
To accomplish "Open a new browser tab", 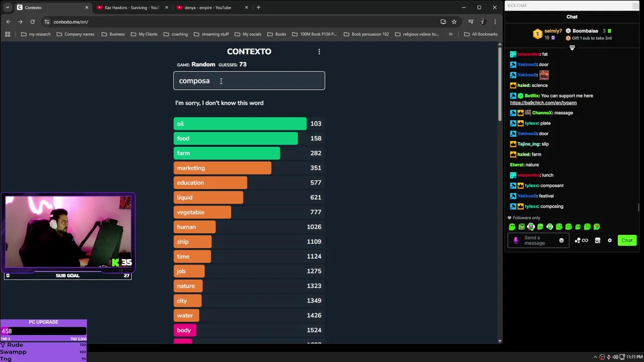I will (x=258, y=8).
